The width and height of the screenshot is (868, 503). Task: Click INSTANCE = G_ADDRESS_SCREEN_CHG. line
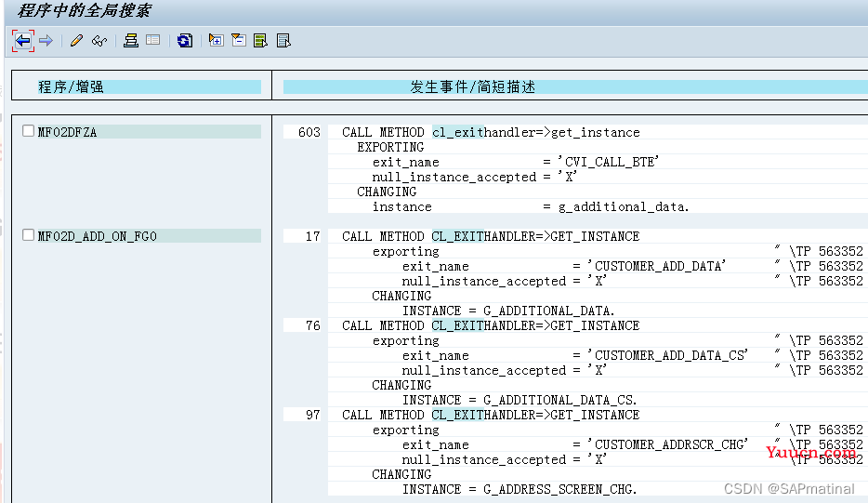[x=519, y=489]
